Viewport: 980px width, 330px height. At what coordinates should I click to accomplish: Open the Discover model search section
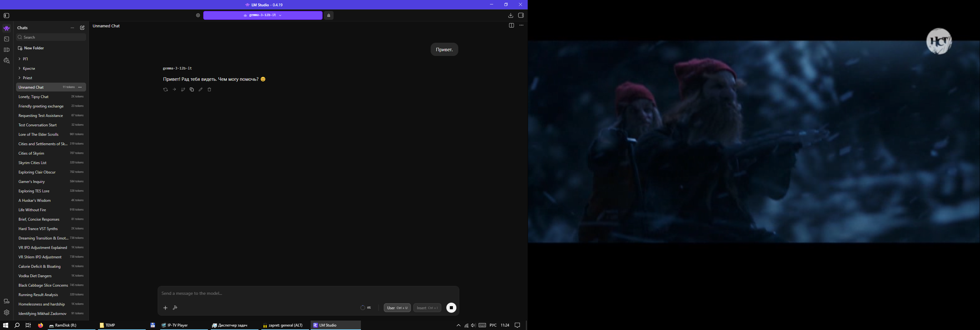(x=7, y=61)
